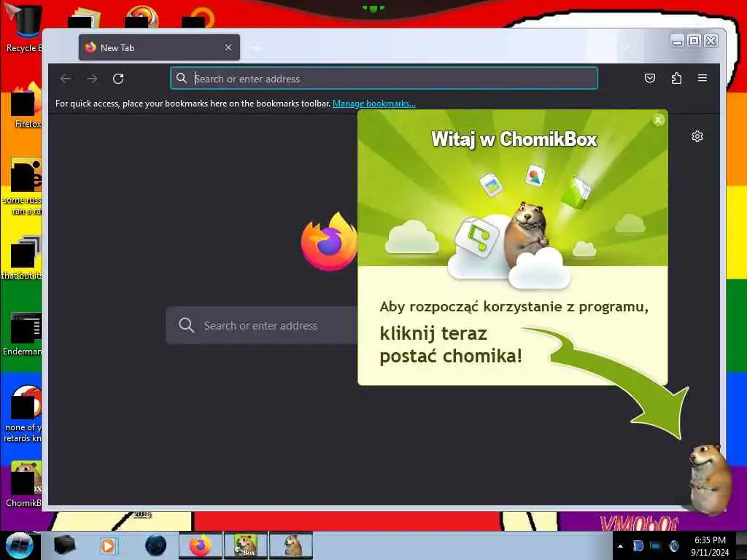Click the page center search box

(x=262, y=326)
